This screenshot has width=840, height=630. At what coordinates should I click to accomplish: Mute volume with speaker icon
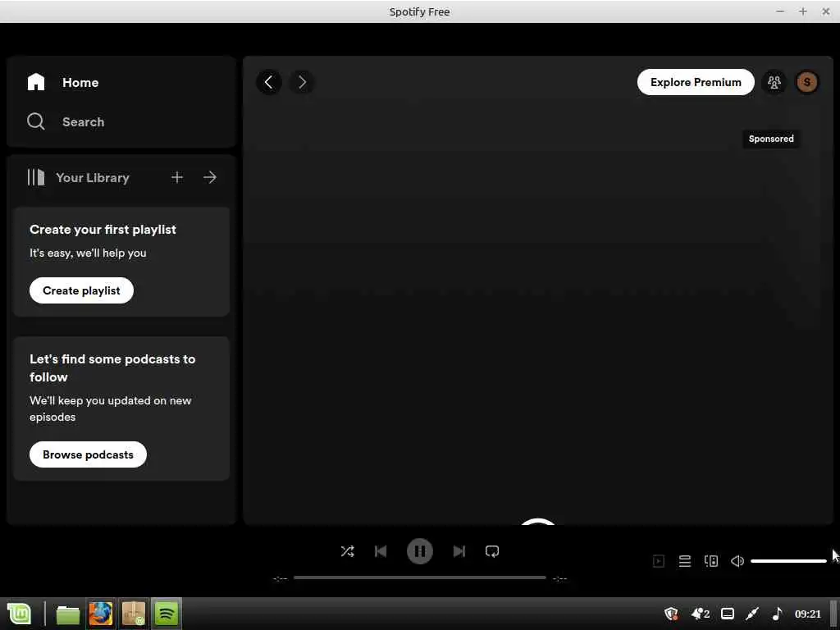click(737, 561)
